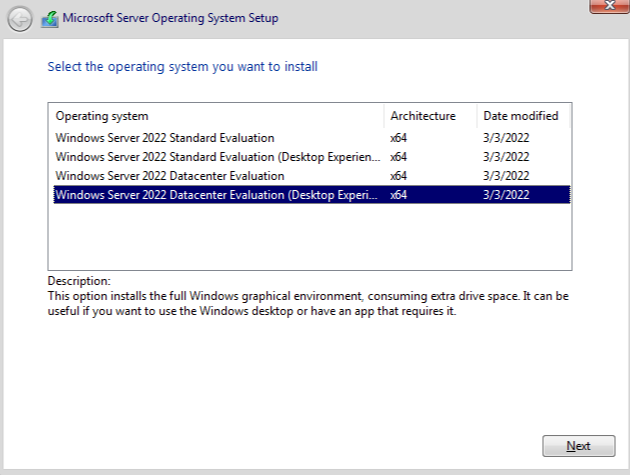Click the Next button
This screenshot has height=475, width=630.
point(578,446)
